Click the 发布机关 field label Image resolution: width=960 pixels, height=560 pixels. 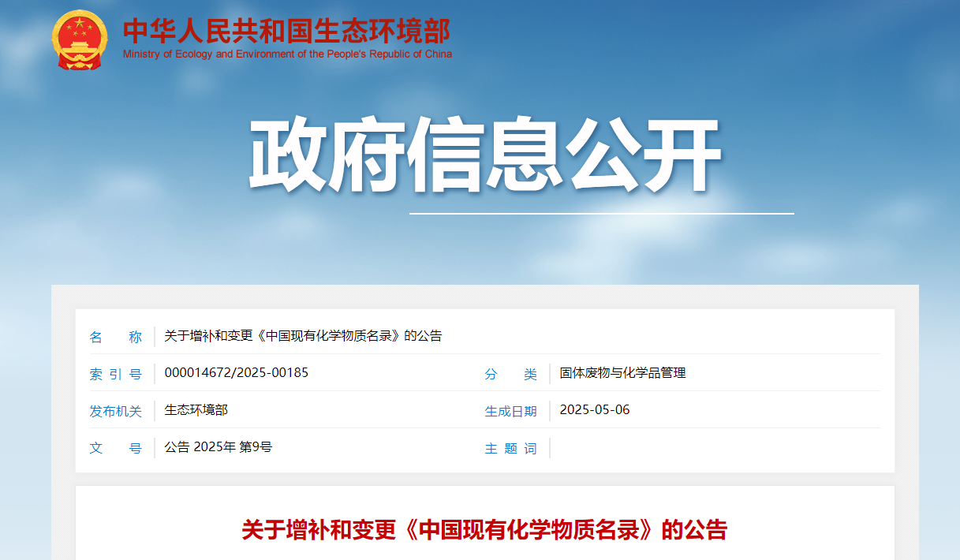[115, 411]
